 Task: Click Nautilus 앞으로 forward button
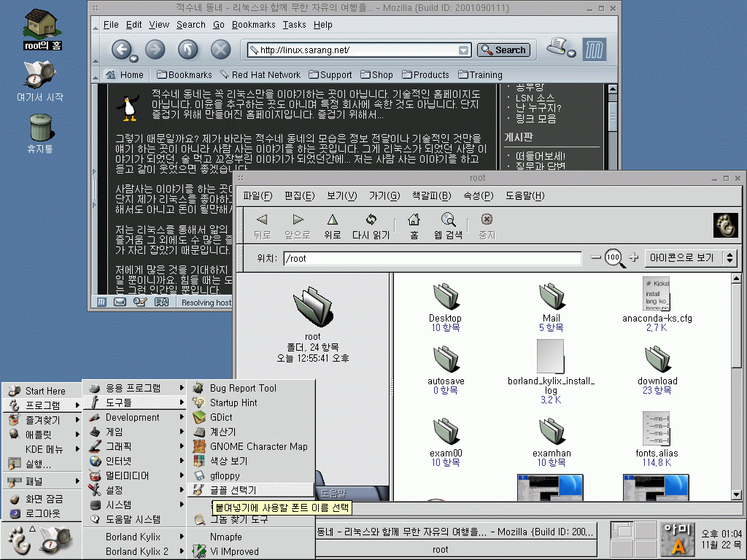click(298, 226)
